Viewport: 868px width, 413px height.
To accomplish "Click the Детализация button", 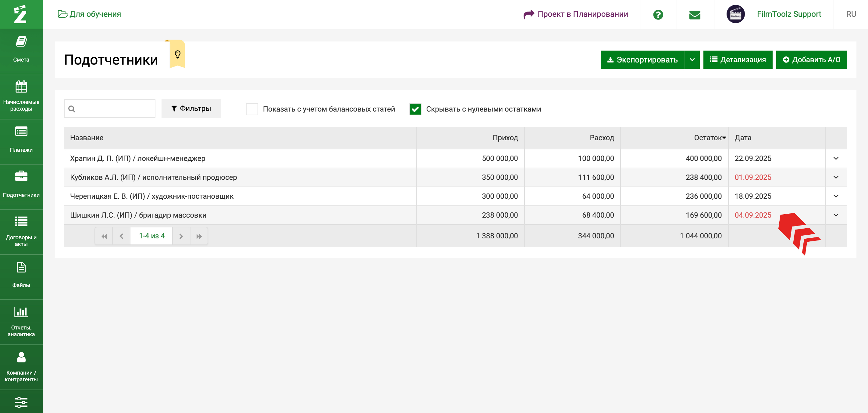I will 737,60.
